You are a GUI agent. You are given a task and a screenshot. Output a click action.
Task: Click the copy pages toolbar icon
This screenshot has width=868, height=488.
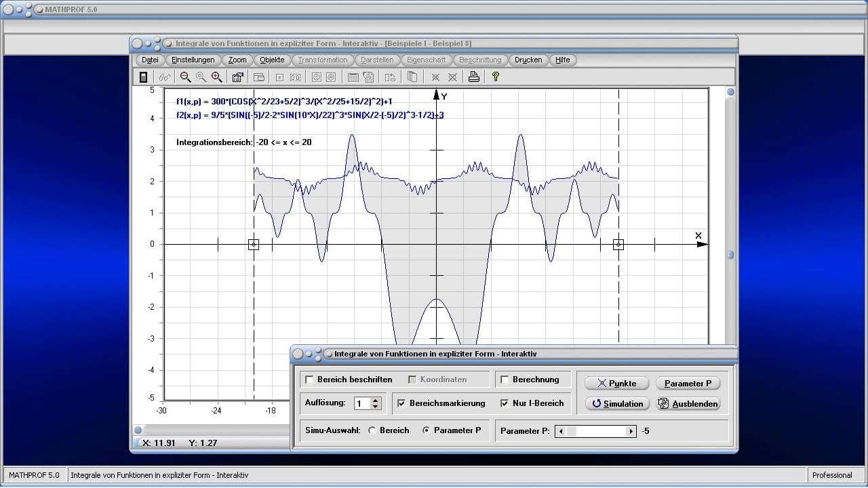[412, 77]
